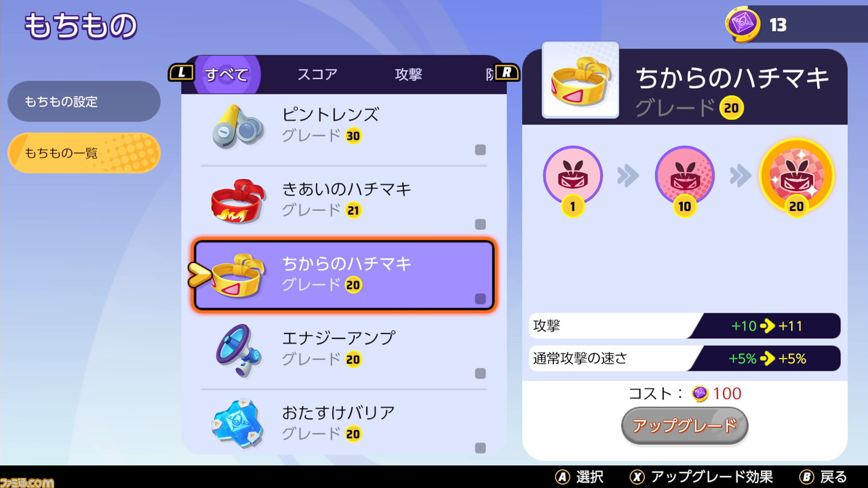Click the grade 1 emblem badge
Image resolution: width=868 pixels, height=488 pixels.
pyautogui.click(x=573, y=179)
